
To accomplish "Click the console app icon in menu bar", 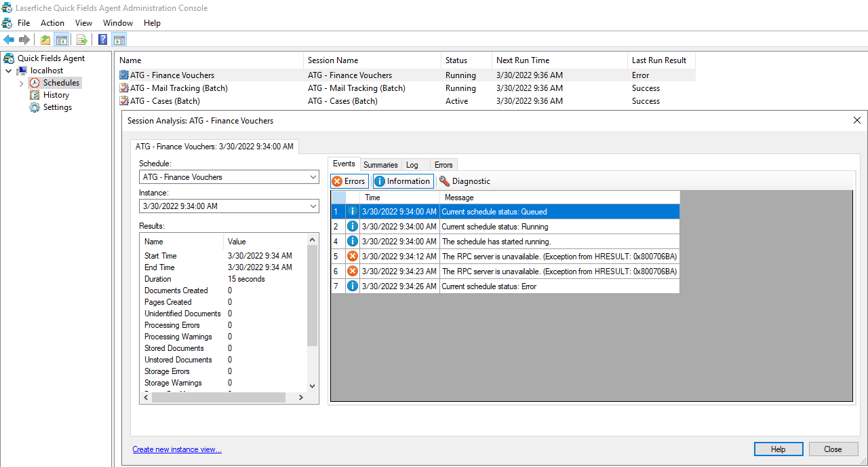I will (7, 23).
